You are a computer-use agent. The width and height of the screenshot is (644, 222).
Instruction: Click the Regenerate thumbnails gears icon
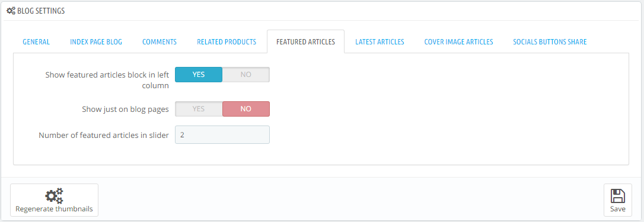[x=54, y=196]
